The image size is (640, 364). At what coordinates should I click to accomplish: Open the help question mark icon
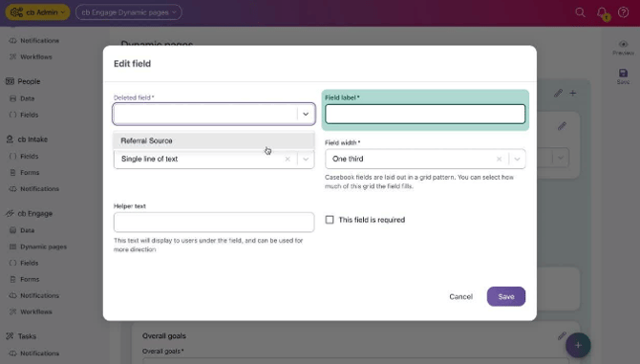623,12
